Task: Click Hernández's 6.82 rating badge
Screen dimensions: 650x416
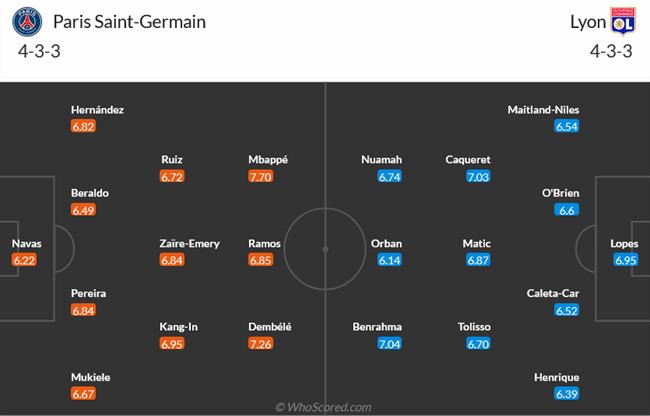Action: (x=84, y=127)
